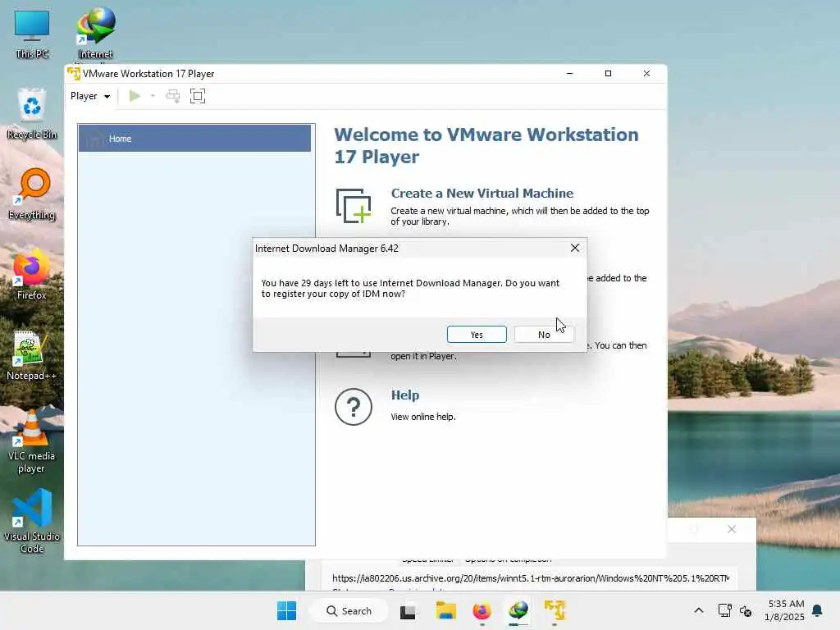
Task: Open Recycle Bin desktop icon
Action: pos(32,113)
